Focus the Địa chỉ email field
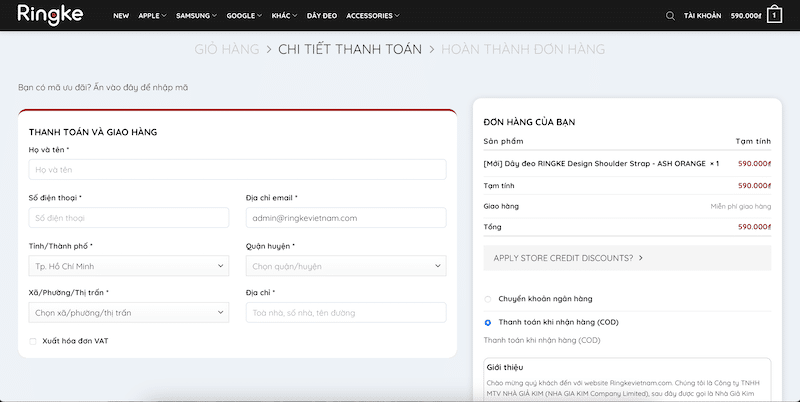Image resolution: width=800 pixels, height=402 pixels. click(346, 218)
